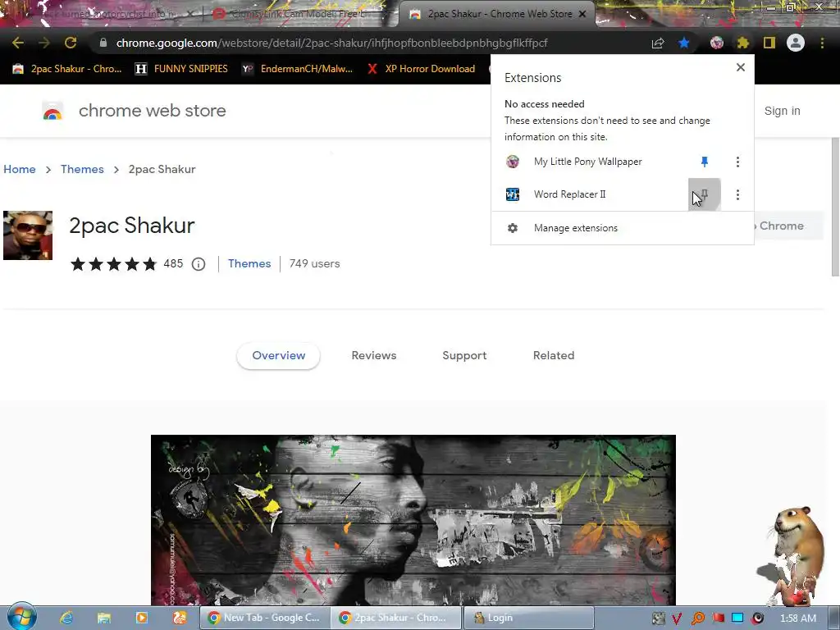Click the Themes category link beside rating
Screen dimensions: 840x630
(x=249, y=263)
